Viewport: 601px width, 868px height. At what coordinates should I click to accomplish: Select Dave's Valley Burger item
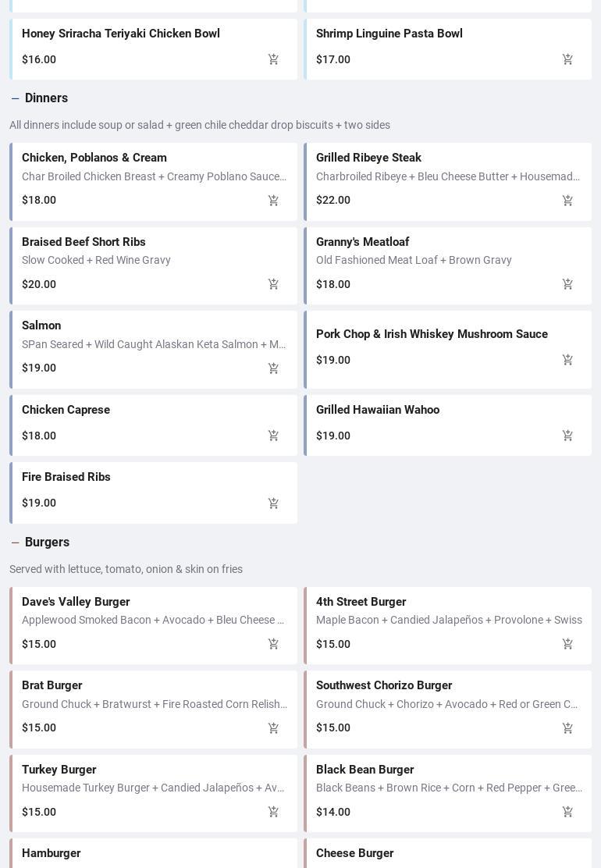tap(76, 602)
